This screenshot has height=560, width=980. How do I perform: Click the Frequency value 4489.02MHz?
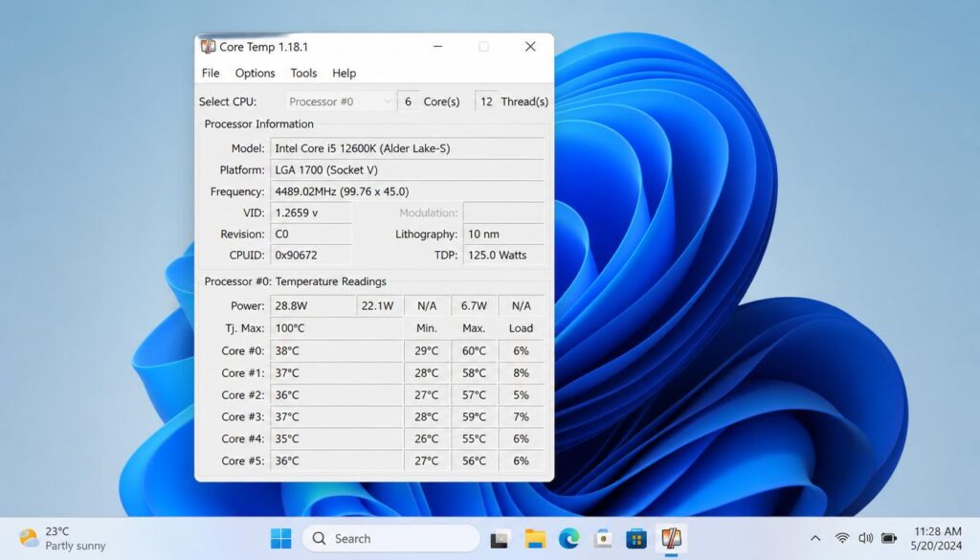(x=407, y=191)
